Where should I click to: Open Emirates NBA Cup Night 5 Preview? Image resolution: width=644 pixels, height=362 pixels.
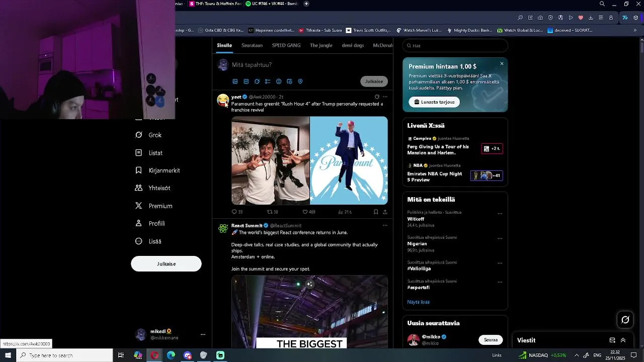(x=455, y=173)
